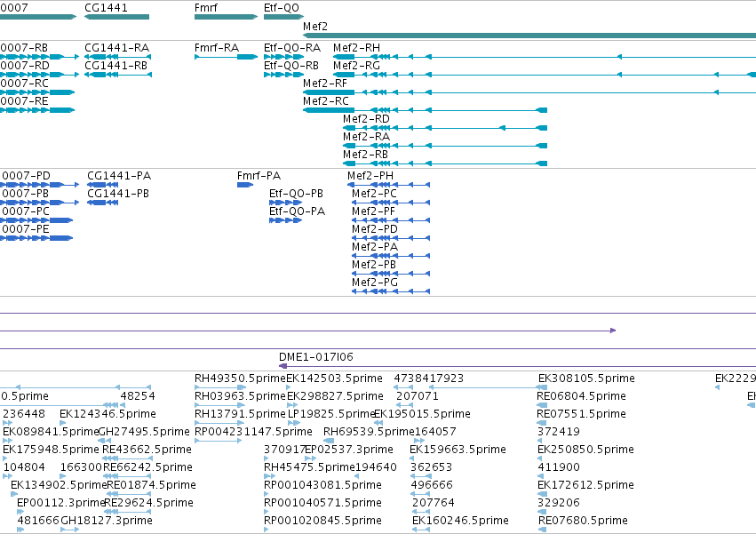Viewport: 756px width, 534px height.
Task: Open protein 0007-PC
Action: click(26, 211)
